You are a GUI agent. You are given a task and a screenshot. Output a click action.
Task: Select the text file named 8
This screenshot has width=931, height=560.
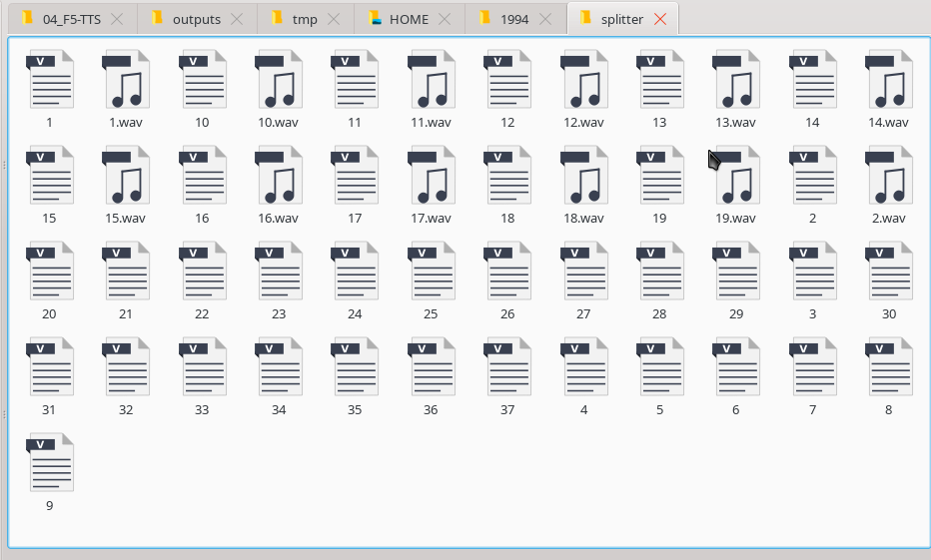[x=888, y=367]
